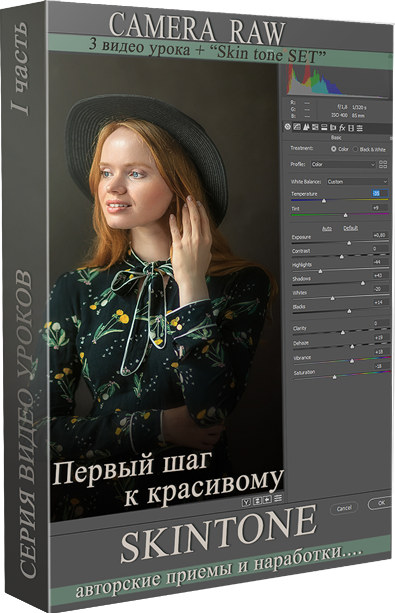The width and height of the screenshot is (395, 613).
Task: Click the Default tone link
Action: 350,228
